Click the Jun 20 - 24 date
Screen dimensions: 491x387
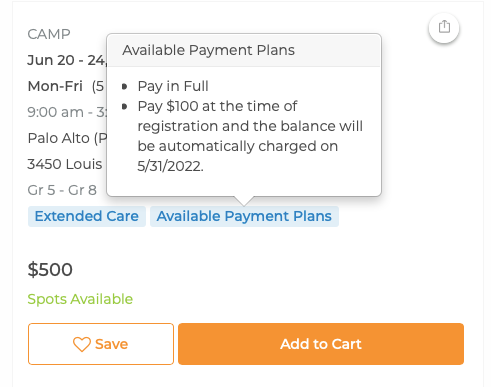[x=67, y=60]
